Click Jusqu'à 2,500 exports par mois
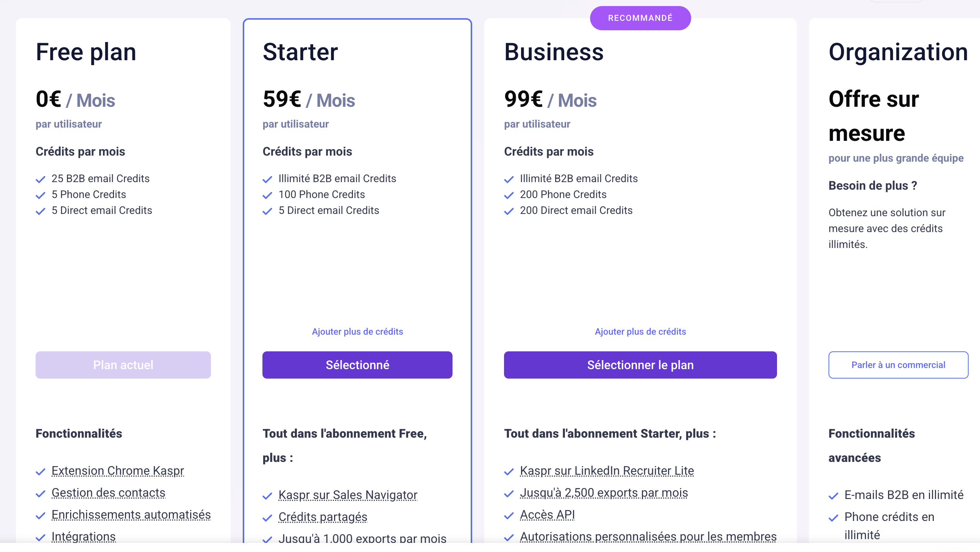This screenshot has width=980, height=552. click(x=604, y=493)
